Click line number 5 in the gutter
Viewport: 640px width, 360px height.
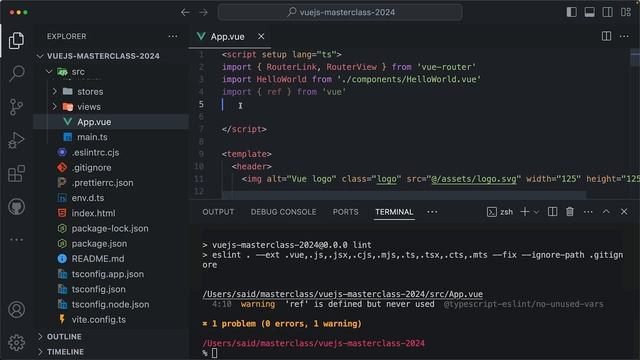[x=201, y=104]
